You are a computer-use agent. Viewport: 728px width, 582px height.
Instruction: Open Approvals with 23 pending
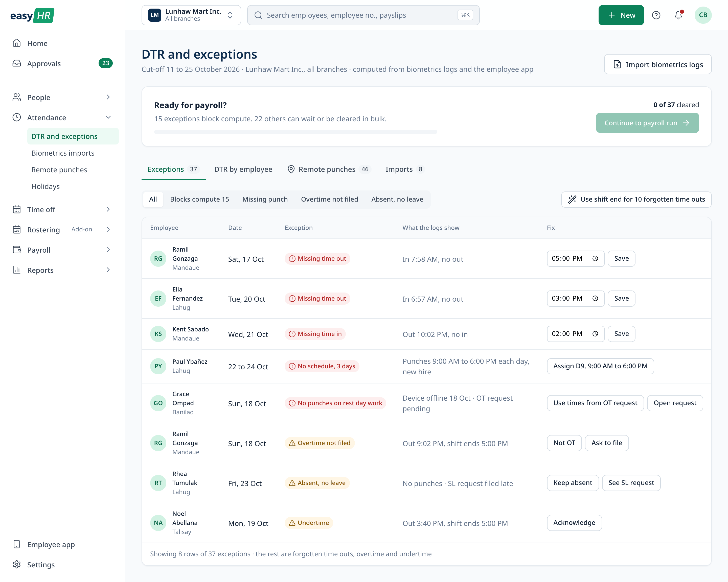pyautogui.click(x=62, y=63)
